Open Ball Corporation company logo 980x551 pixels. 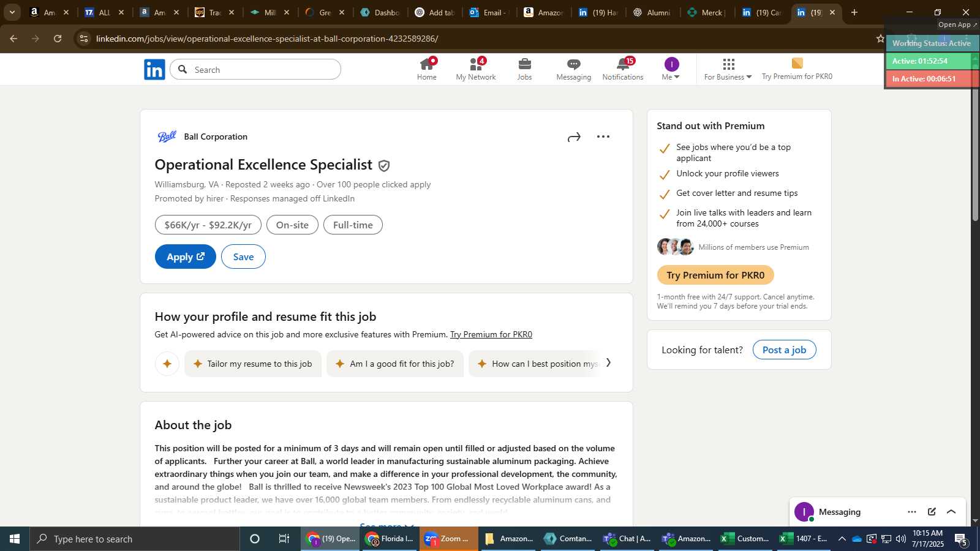tap(167, 137)
